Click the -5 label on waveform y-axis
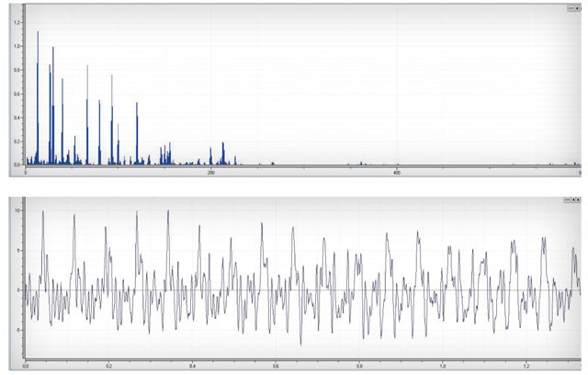 click(x=17, y=330)
